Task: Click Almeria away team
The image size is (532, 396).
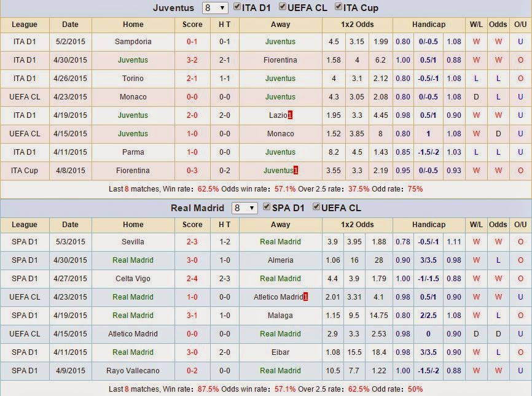Action: (280, 260)
